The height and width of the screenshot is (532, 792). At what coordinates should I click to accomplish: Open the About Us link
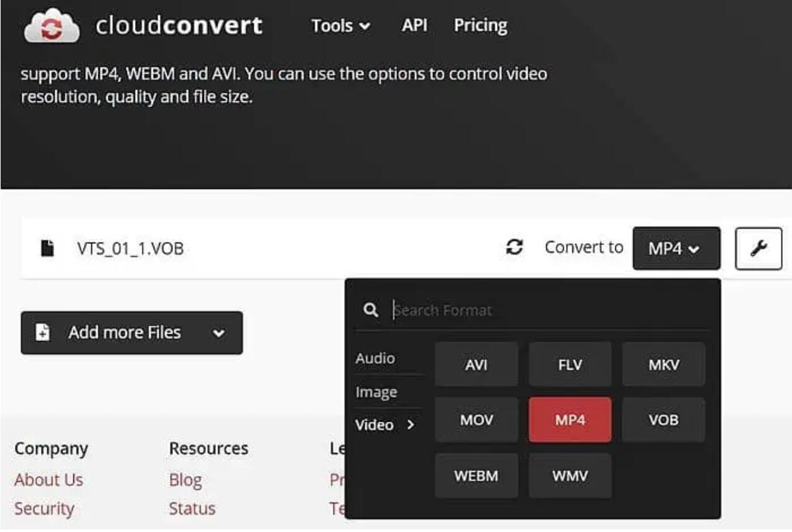click(49, 480)
